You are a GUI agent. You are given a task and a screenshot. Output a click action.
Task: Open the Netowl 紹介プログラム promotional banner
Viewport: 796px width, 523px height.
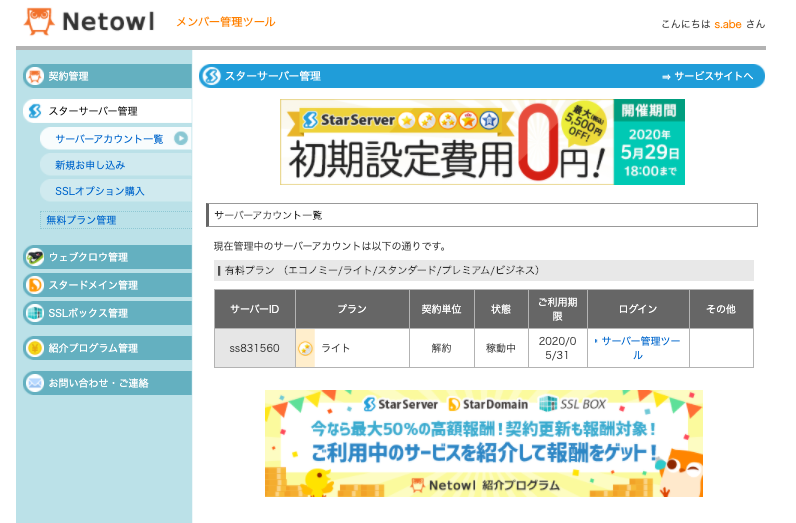click(x=483, y=443)
